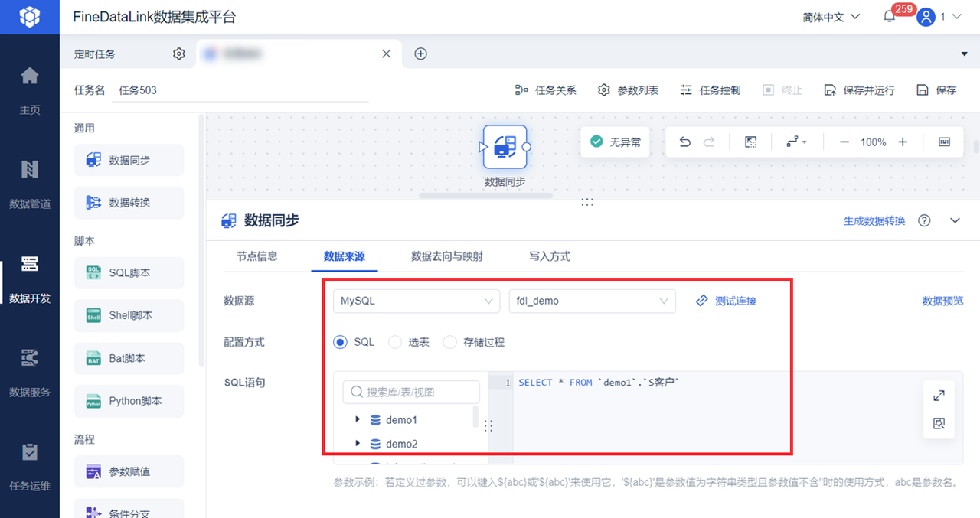Select the Python脚本 node in palette
Image resolution: width=980 pixels, height=518 pixels.
point(129,401)
